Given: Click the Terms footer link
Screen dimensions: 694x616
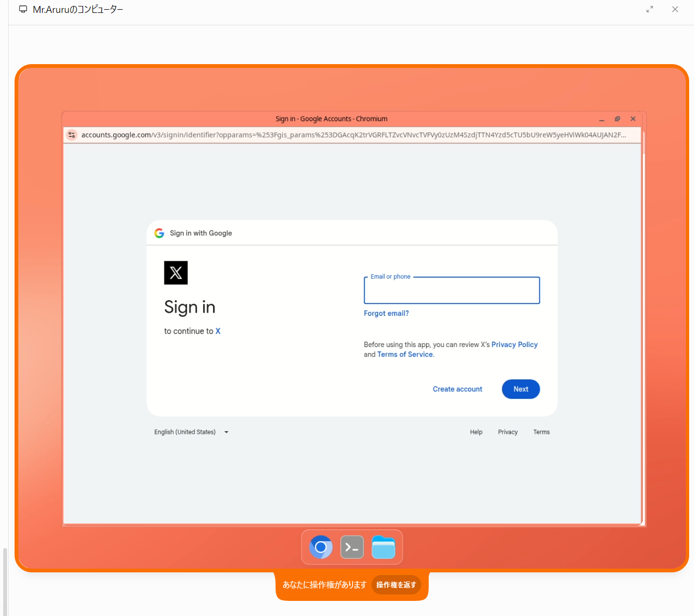Looking at the screenshot, I should point(541,432).
